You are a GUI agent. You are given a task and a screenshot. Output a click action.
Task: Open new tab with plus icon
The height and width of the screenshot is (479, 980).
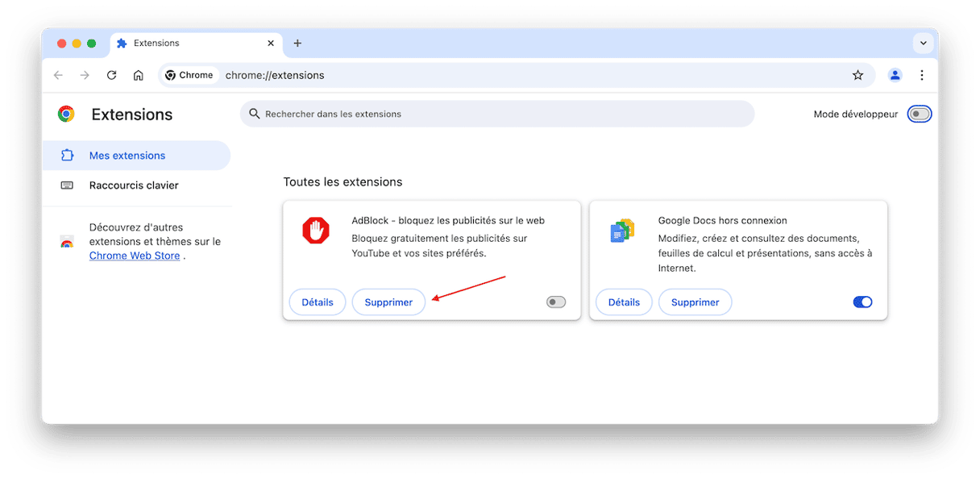[x=297, y=44]
